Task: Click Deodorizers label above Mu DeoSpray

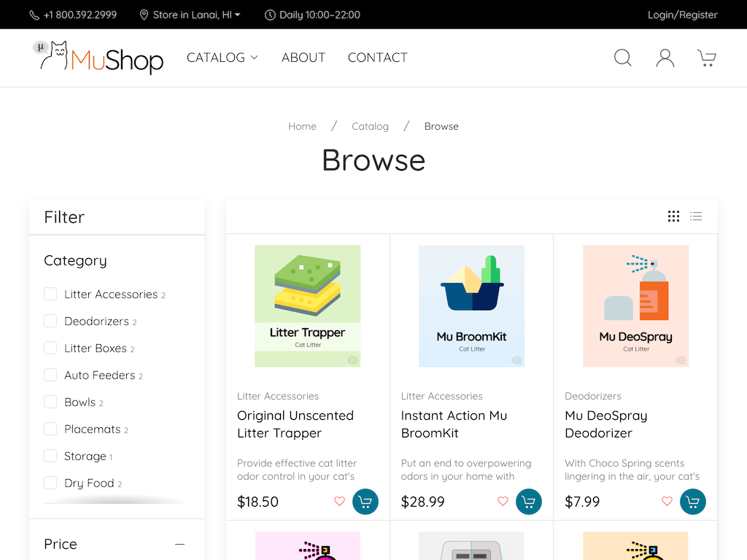Action: [x=593, y=396]
